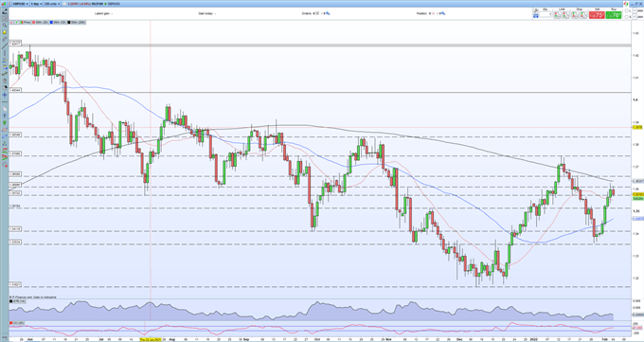
Task: Click the Price legend entry
Action: coord(26,22)
